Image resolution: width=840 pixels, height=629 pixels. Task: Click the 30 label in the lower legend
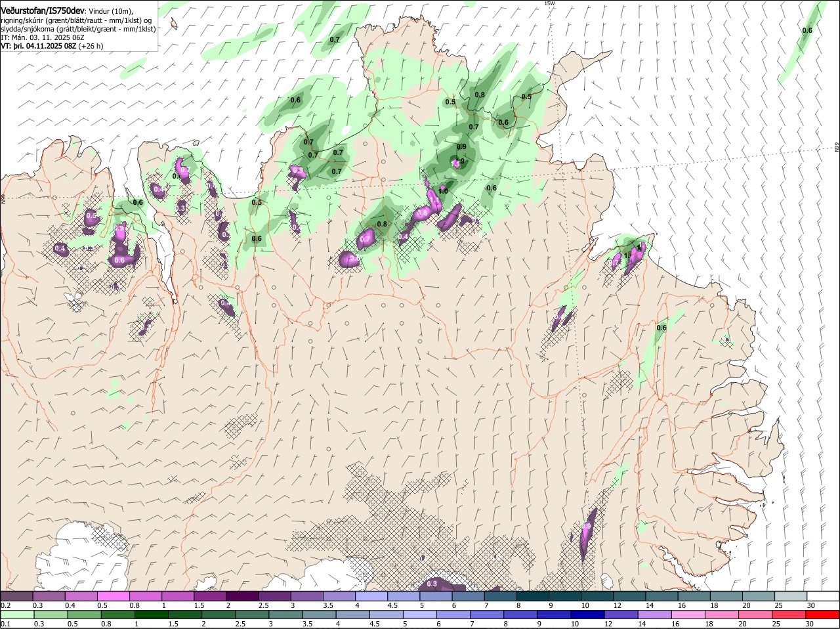coord(811,624)
